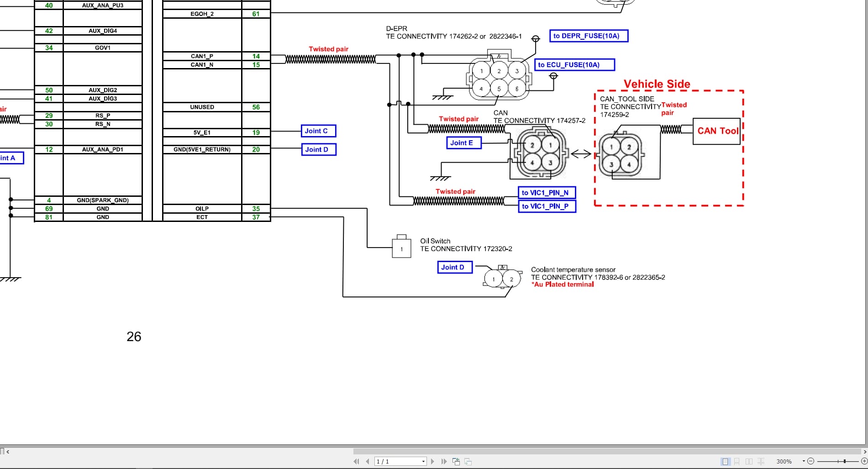
Task: Click the 'Vehicle Side' heading
Action: (x=657, y=84)
